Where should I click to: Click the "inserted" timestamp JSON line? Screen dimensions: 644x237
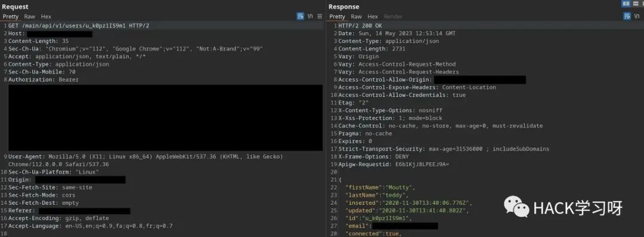tap(408, 203)
